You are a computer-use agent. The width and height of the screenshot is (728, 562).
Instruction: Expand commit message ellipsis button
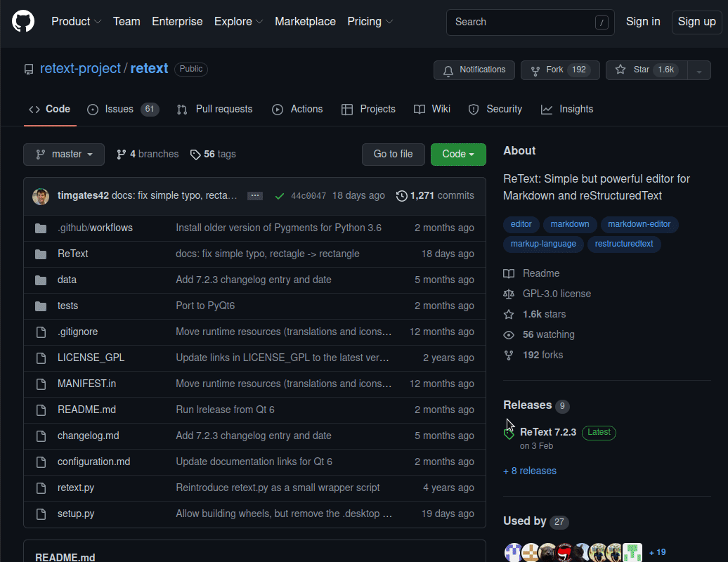[x=255, y=196]
